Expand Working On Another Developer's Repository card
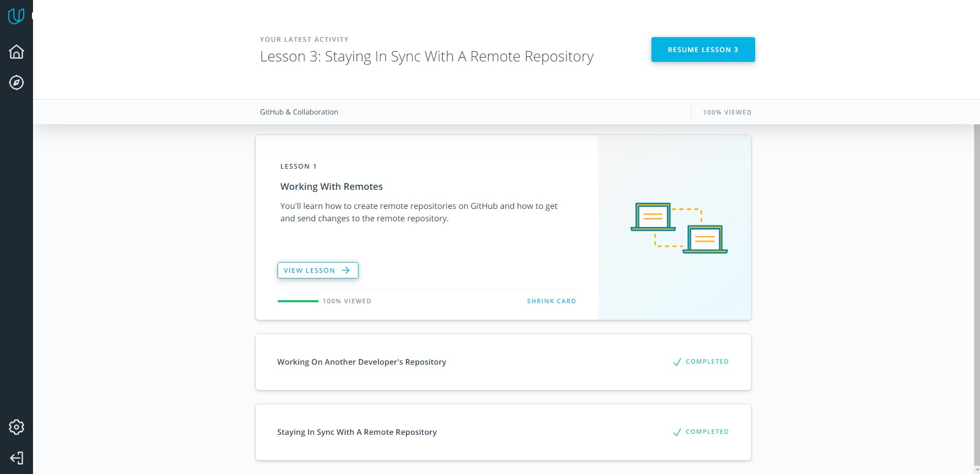This screenshot has width=980, height=474. point(503,362)
